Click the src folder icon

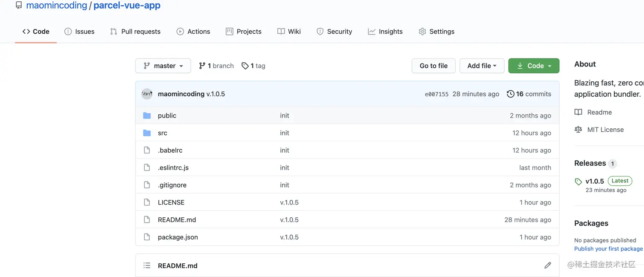click(147, 133)
